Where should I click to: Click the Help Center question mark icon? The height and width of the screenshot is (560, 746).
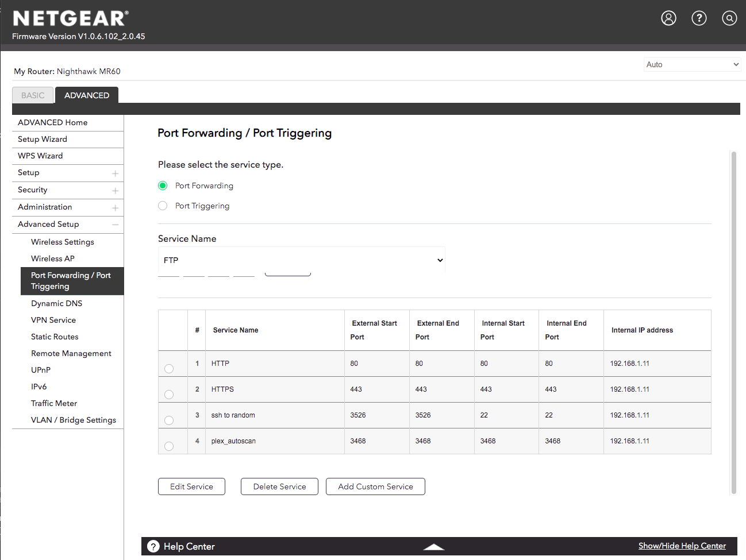153,546
